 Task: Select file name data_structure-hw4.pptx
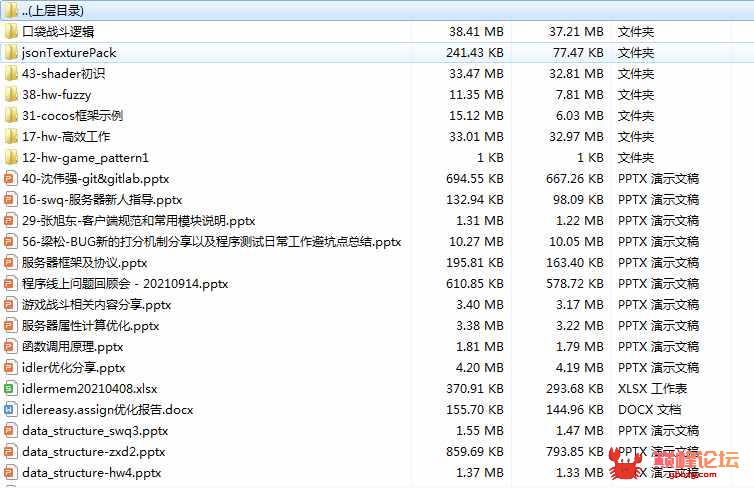pos(91,473)
